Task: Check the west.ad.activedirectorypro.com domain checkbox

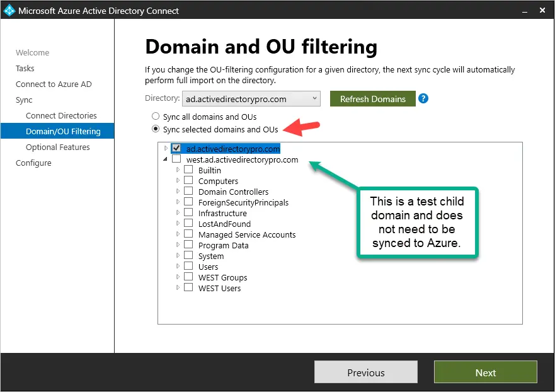Action: coord(176,159)
